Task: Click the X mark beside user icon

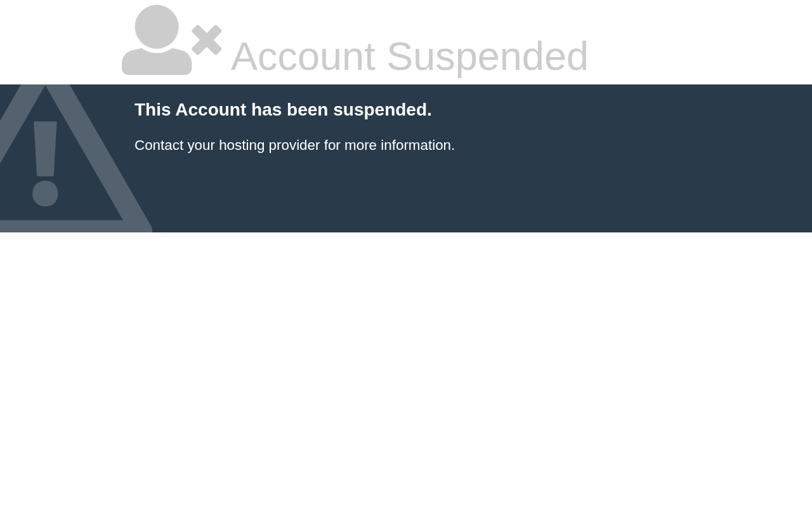Action: coord(207,40)
